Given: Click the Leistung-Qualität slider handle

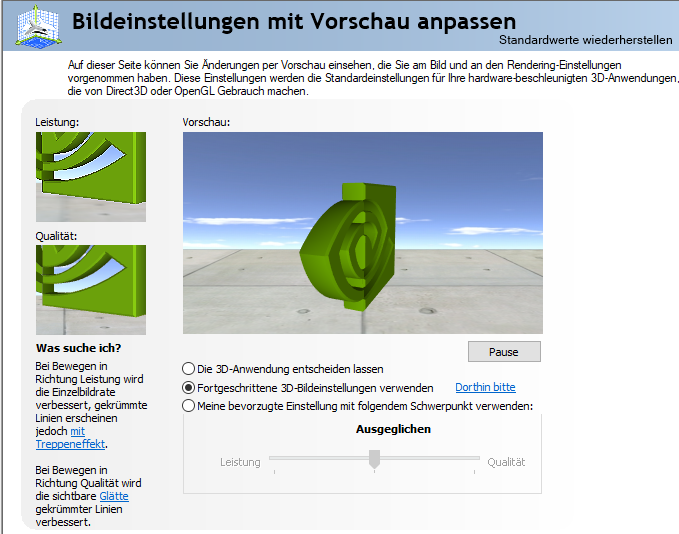Looking at the screenshot, I should click(374, 459).
